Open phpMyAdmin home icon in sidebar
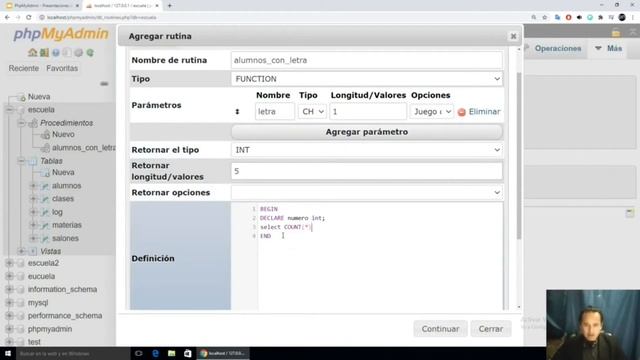This screenshot has height=360, width=640. (x=32, y=53)
